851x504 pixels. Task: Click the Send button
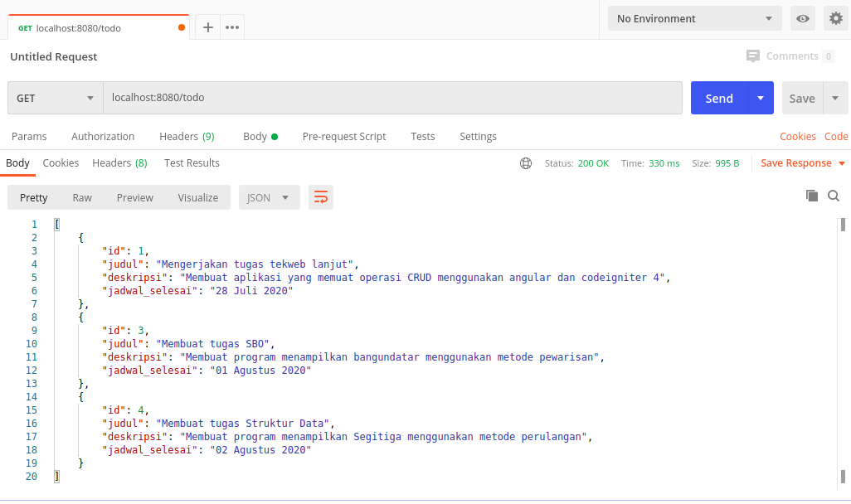point(719,98)
